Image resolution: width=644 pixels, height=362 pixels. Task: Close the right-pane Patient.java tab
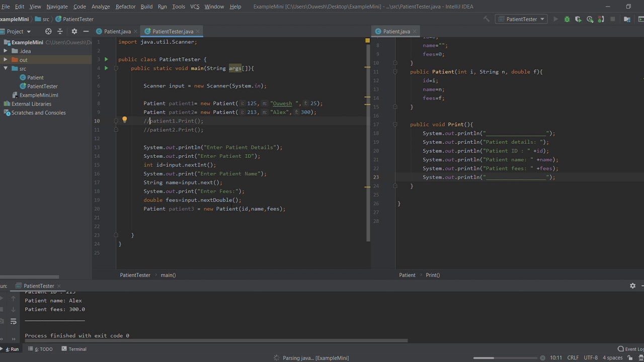click(415, 31)
